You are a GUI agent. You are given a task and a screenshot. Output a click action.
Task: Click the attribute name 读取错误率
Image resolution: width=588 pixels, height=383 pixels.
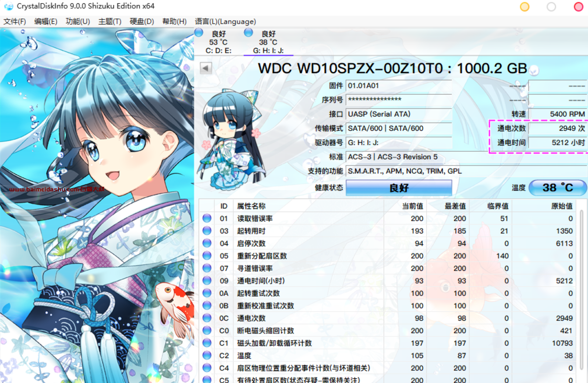point(255,218)
